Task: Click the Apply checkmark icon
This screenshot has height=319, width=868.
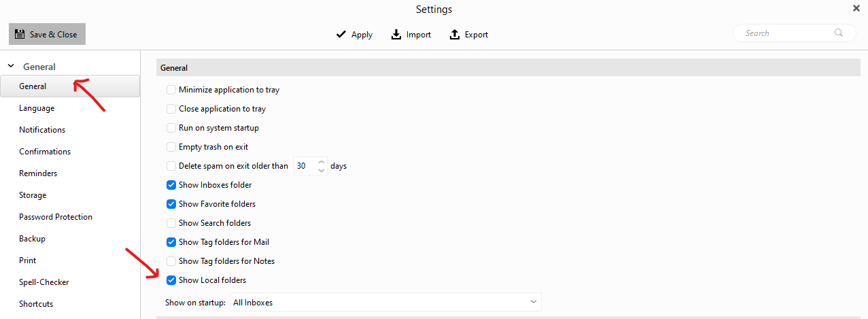Action: click(341, 35)
